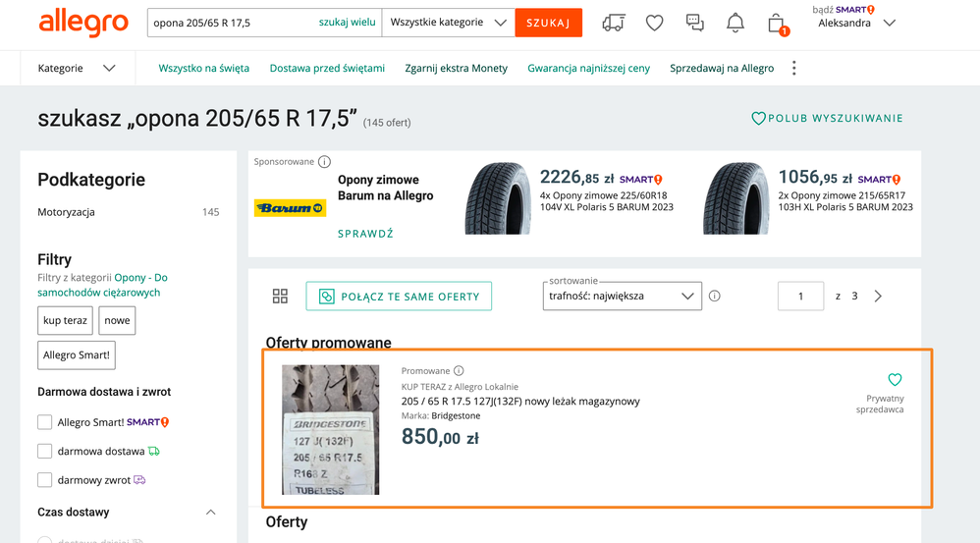Open notifications bell icon
This screenshot has height=543, width=980.
point(735,24)
